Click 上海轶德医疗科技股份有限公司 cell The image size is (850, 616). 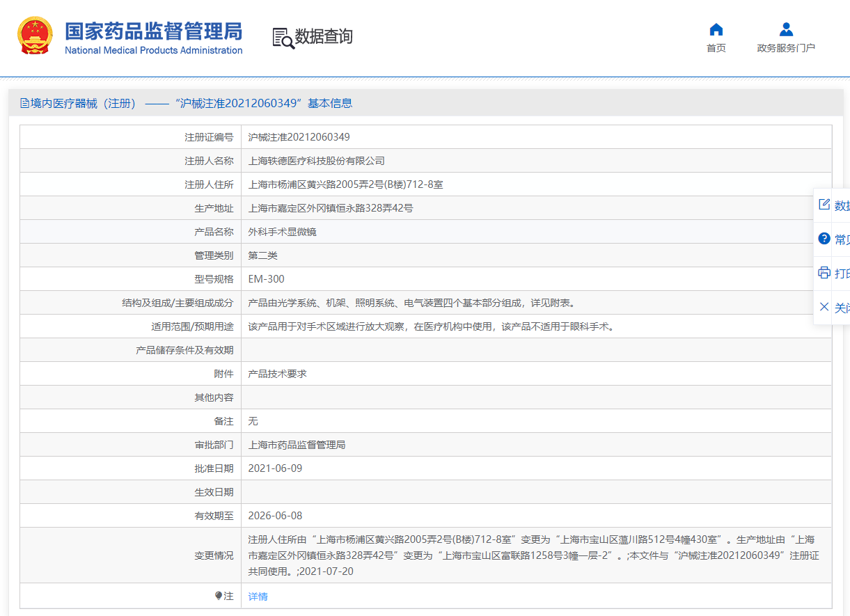(x=317, y=161)
